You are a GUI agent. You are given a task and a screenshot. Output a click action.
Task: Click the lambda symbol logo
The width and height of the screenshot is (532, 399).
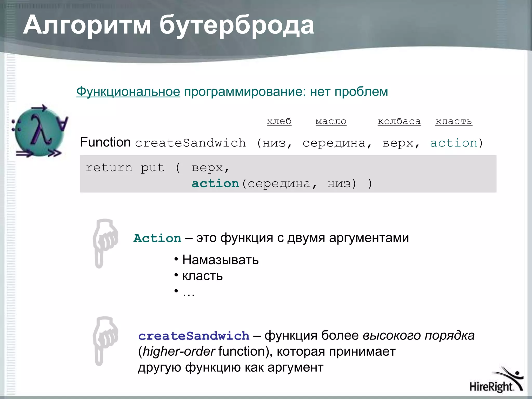[39, 131]
